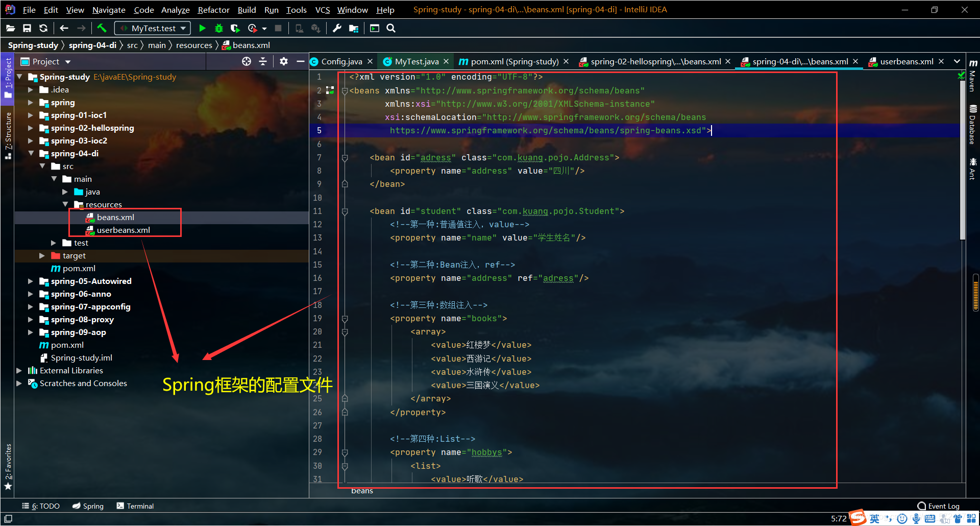
Task: Open Settings with the wrench icon
Action: (x=337, y=29)
